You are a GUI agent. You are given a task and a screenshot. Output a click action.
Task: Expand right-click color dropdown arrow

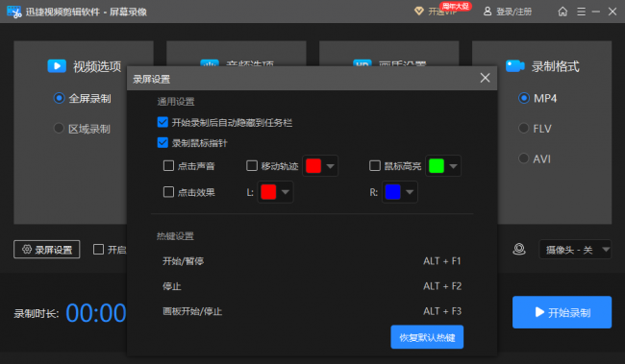click(x=410, y=192)
